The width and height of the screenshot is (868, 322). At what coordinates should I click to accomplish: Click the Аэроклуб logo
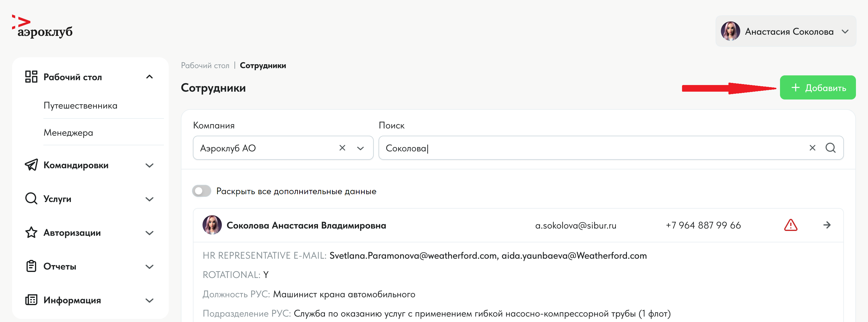[x=42, y=27]
